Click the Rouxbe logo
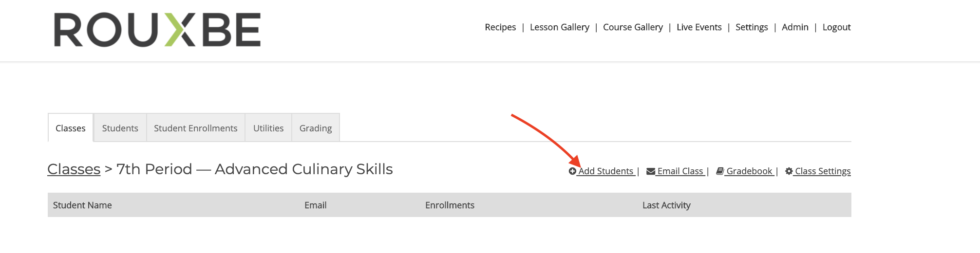 157,30
